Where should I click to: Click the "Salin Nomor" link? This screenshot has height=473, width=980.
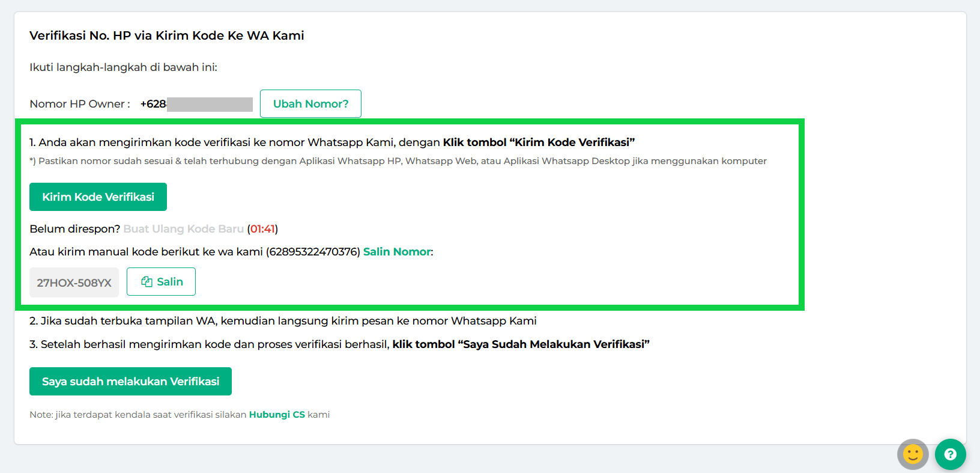pyautogui.click(x=397, y=252)
